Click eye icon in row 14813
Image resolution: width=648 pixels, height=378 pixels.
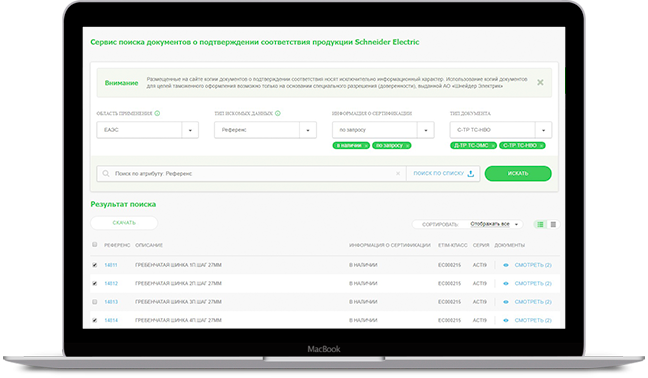[x=506, y=302]
